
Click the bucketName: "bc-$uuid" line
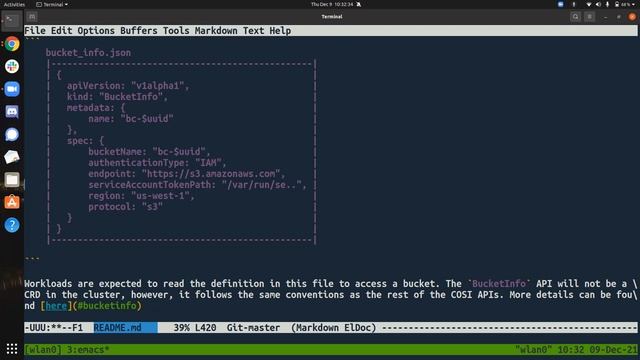point(149,152)
